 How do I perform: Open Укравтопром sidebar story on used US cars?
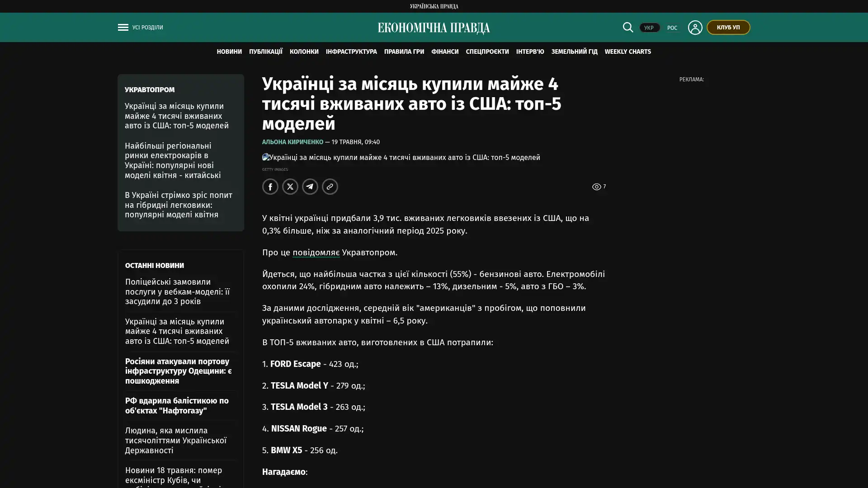coord(177,116)
